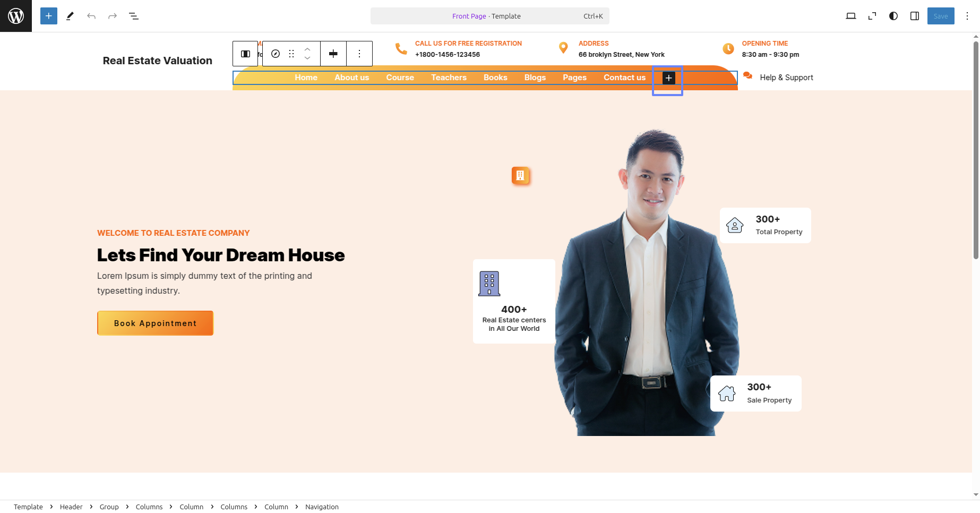Select the Lets Find Your Dream House heading
The width and height of the screenshot is (980, 513).
221,255
